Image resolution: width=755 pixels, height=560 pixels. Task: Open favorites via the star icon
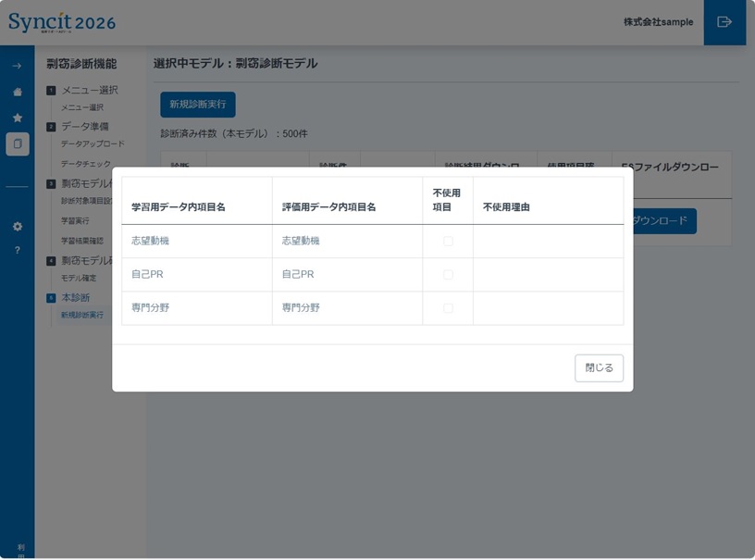tap(17, 118)
